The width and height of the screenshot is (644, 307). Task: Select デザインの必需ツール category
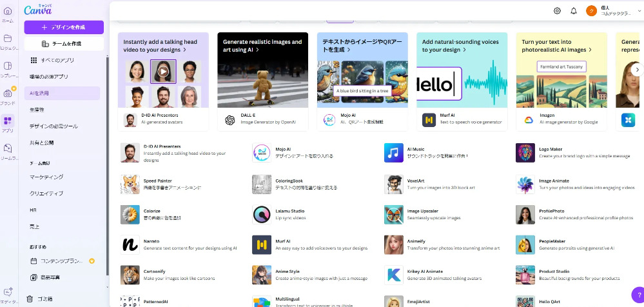(x=62, y=126)
